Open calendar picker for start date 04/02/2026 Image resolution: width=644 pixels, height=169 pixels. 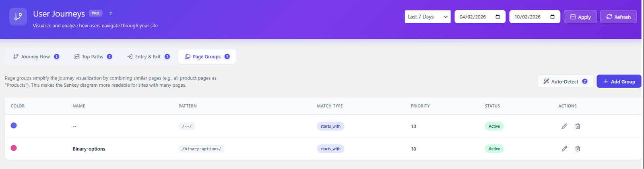pyautogui.click(x=497, y=17)
